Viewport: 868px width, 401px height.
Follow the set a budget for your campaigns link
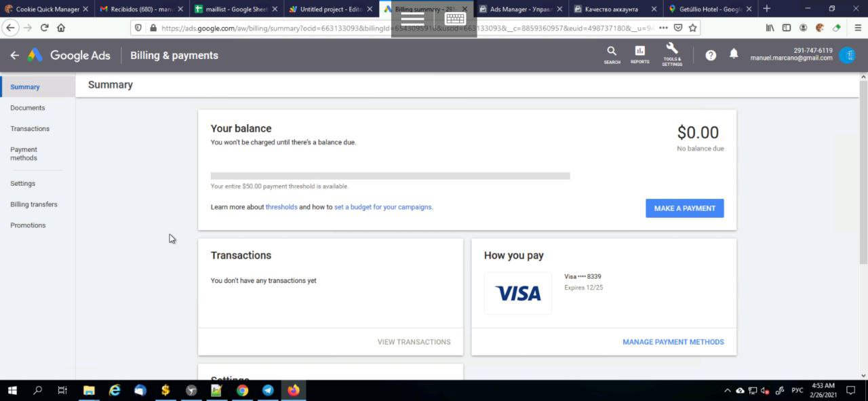coord(383,207)
